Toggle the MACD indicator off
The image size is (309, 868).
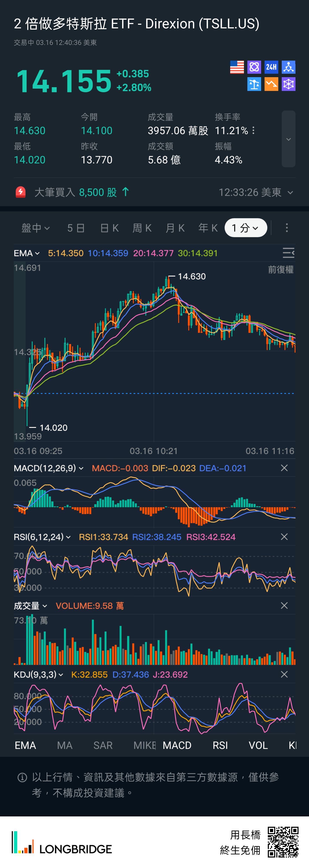(x=177, y=745)
